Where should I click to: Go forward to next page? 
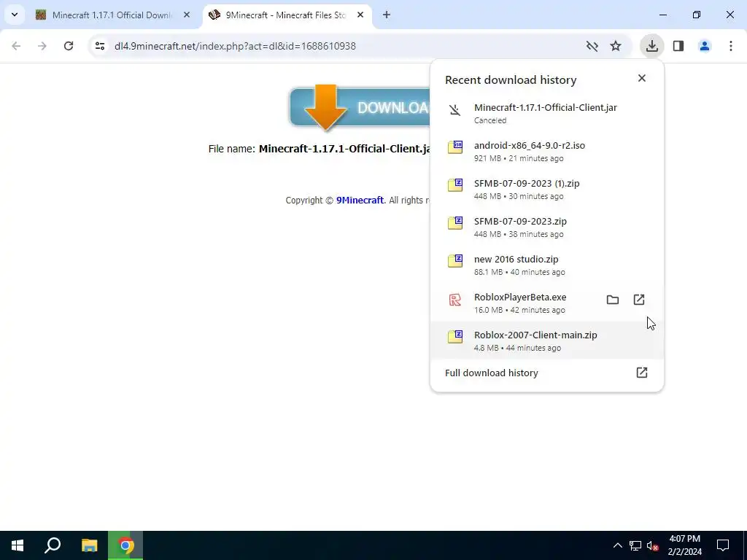42,46
